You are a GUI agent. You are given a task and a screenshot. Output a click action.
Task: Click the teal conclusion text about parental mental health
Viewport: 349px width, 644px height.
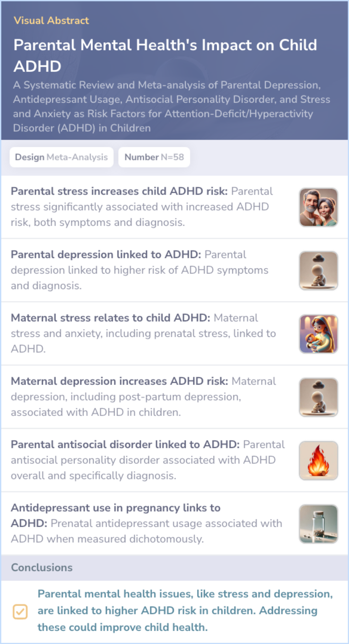tap(185, 610)
